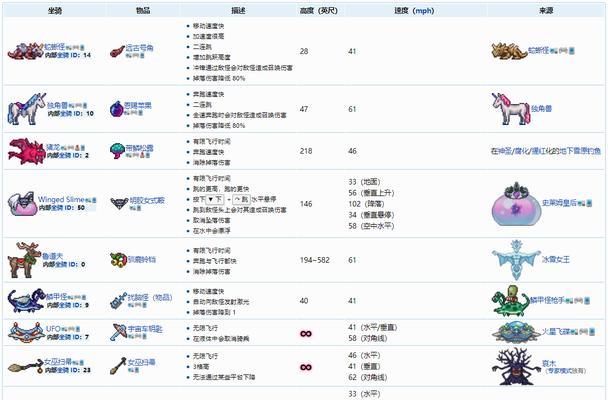
Task: Open the 冰雪女王 source link
Action: [x=556, y=259]
